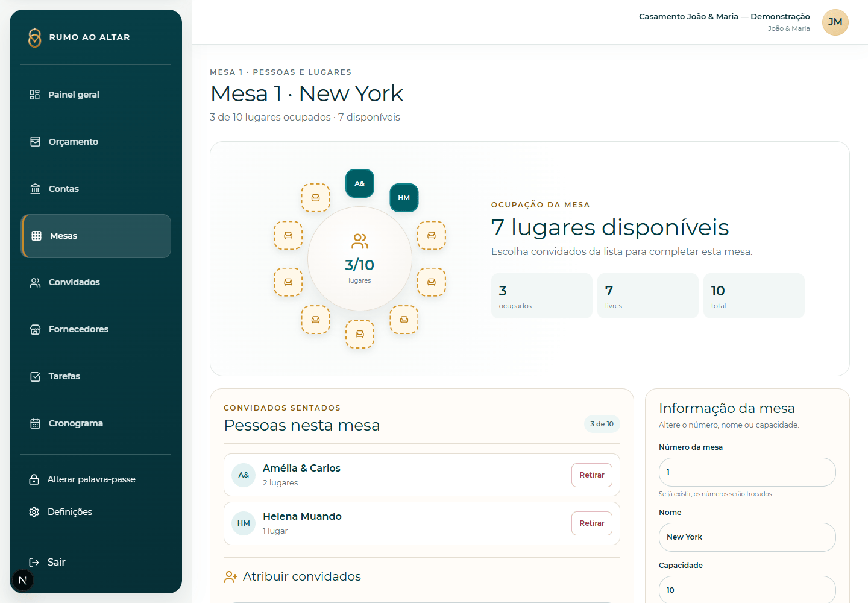Click the 7 livres stat card
The image size is (868, 603).
tap(648, 295)
